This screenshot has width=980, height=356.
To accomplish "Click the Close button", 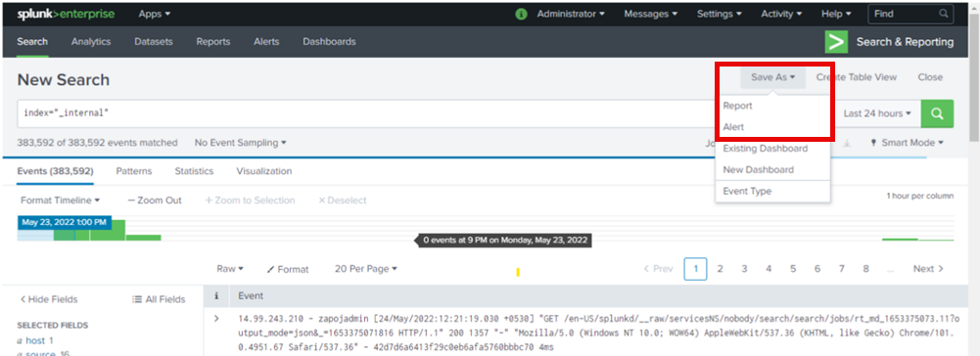I will click(x=930, y=77).
